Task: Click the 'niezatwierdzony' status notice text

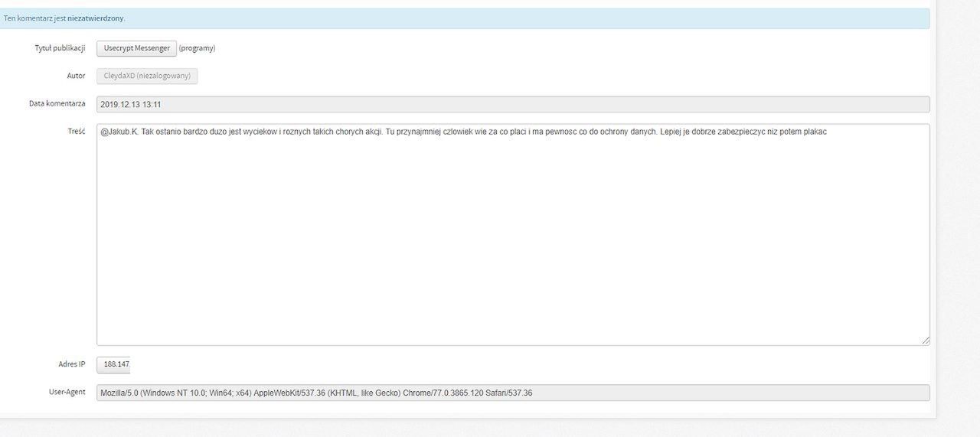Action: [x=96, y=18]
